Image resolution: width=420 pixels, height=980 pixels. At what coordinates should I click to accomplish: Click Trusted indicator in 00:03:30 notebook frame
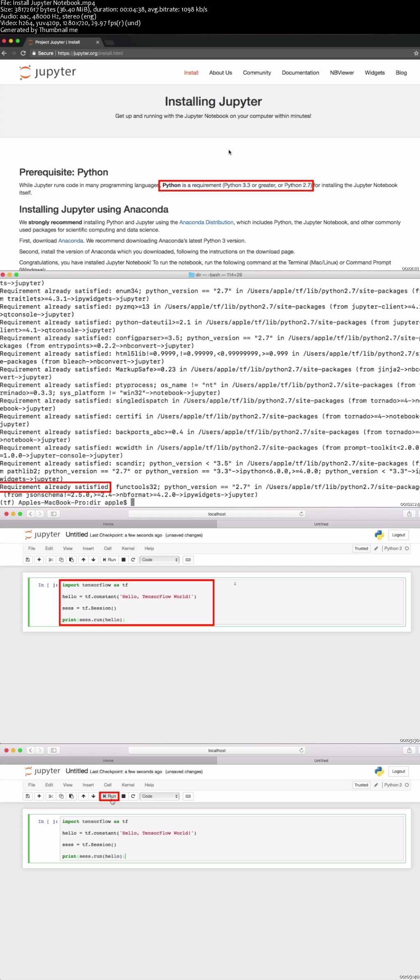click(x=361, y=549)
